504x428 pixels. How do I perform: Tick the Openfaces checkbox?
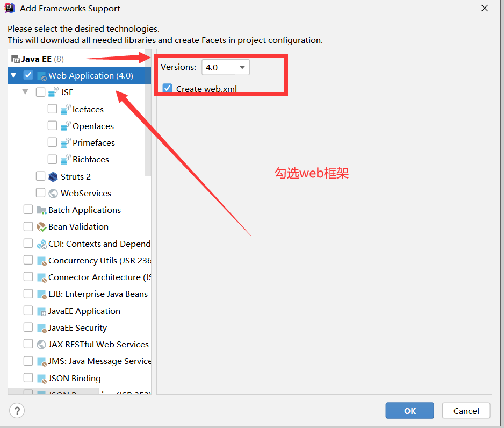53,125
